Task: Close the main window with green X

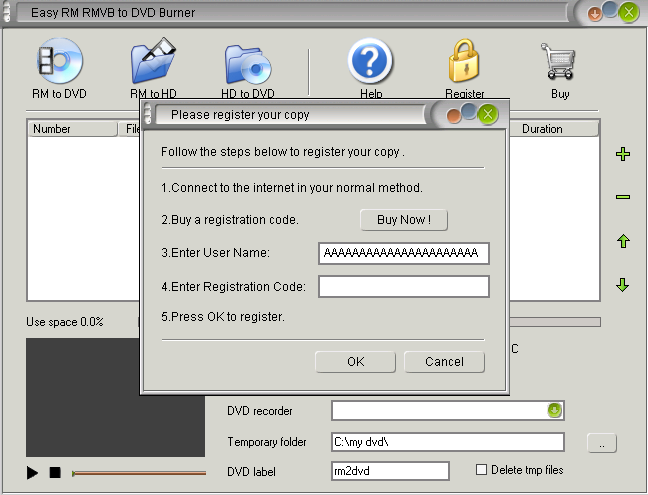Action: [629, 13]
